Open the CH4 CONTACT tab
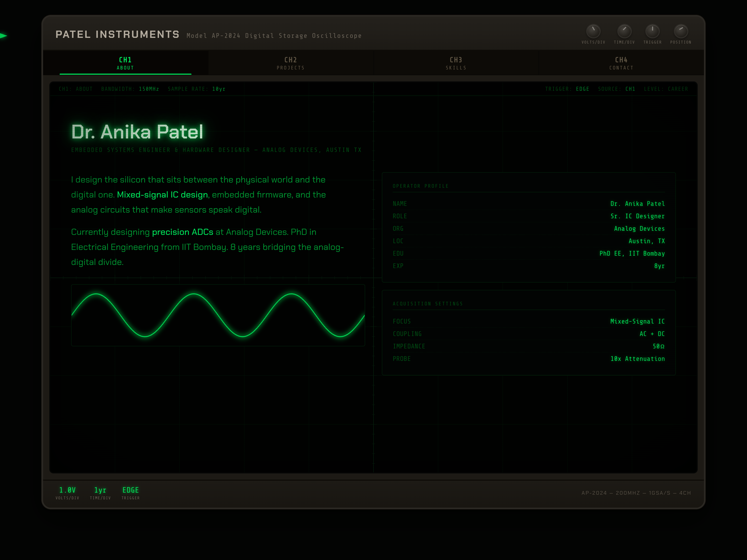The width and height of the screenshot is (747, 560). pos(621,63)
